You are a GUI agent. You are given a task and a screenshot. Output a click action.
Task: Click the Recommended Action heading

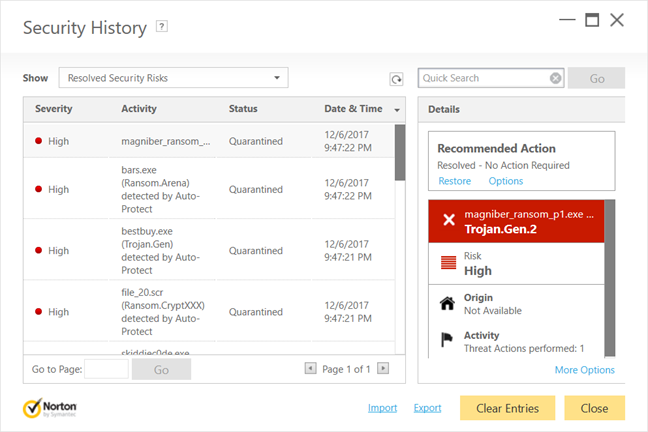coord(496,148)
